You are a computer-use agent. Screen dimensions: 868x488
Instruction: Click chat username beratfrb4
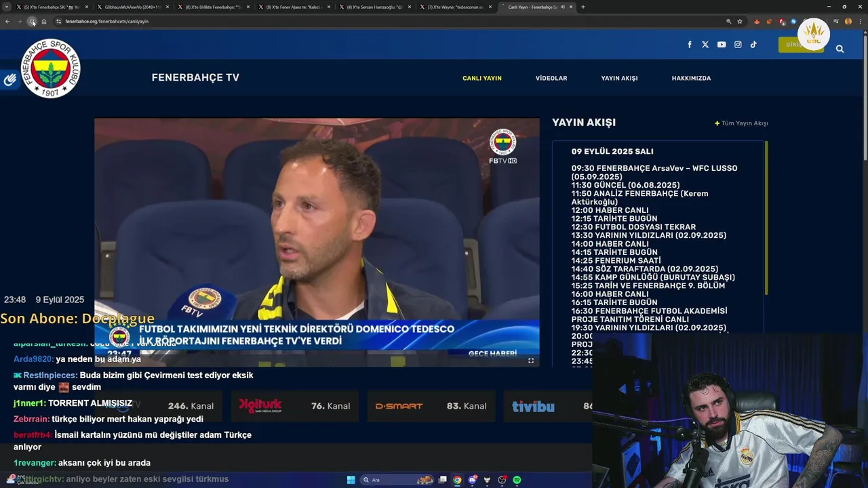tap(33, 435)
